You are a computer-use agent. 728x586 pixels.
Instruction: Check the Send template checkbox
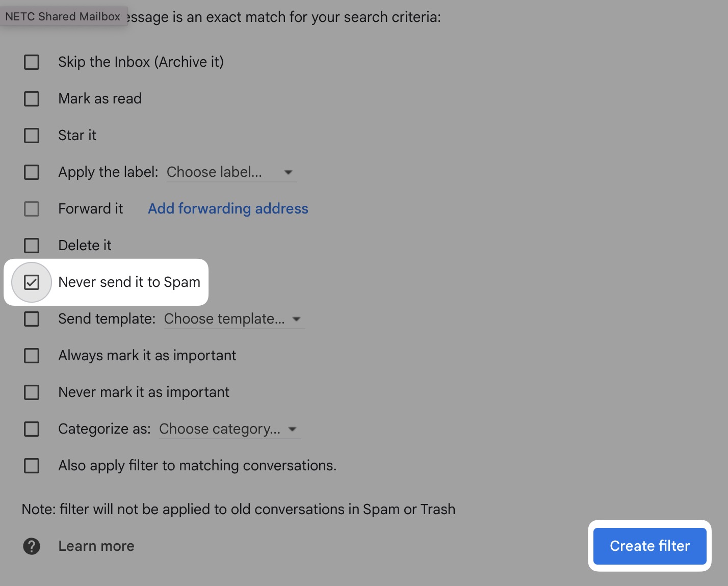pyautogui.click(x=32, y=319)
